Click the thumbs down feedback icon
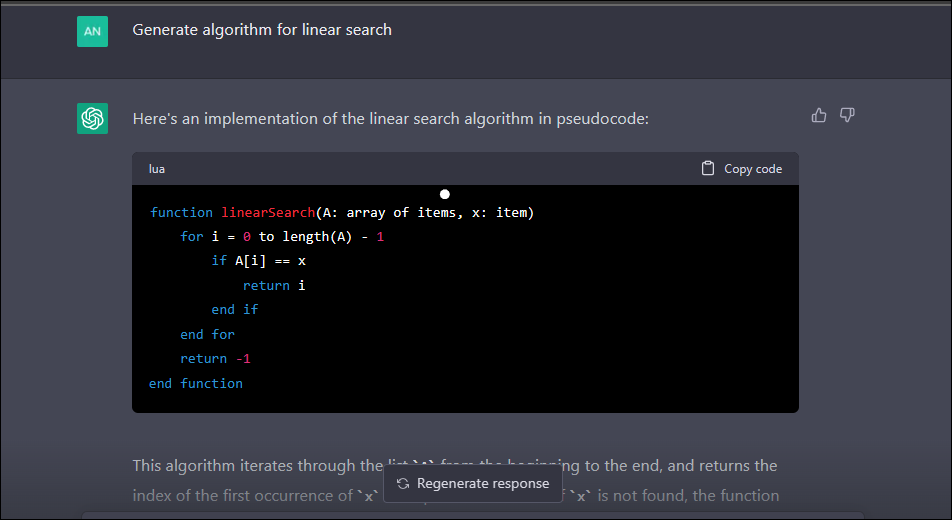 847,116
